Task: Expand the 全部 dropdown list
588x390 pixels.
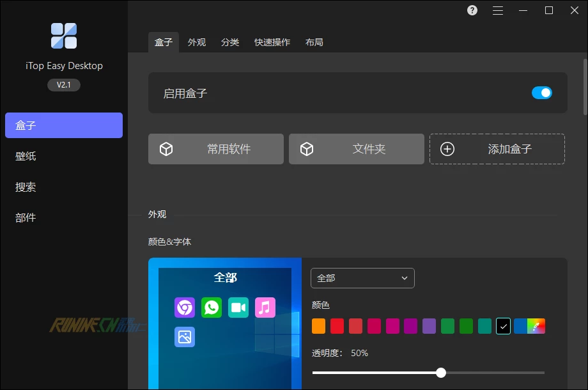Action: tap(362, 278)
